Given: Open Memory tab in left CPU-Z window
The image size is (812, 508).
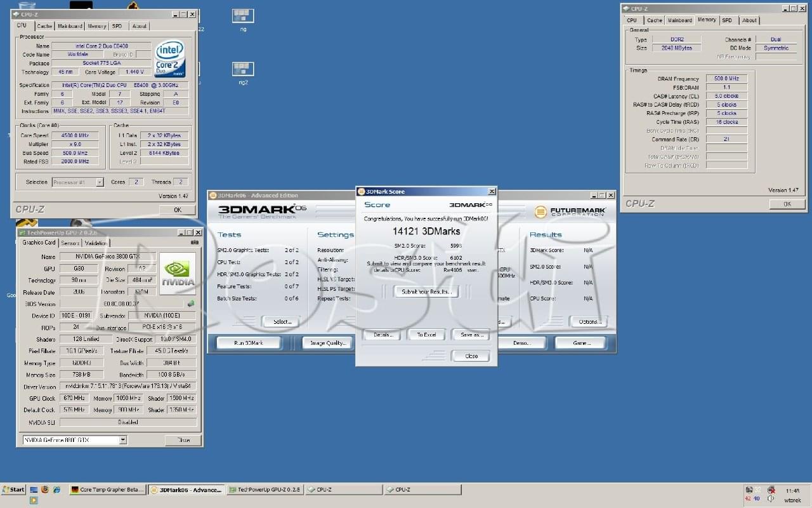Looking at the screenshot, I should coord(97,26).
